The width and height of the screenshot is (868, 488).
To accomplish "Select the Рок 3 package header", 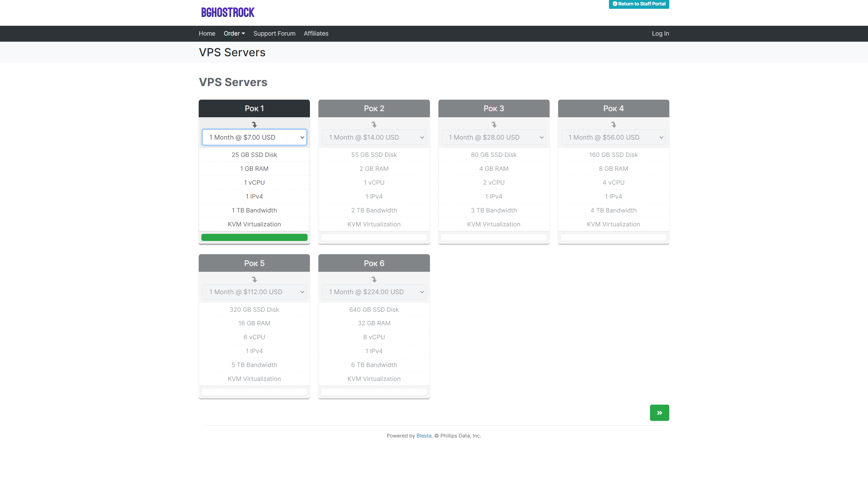I will click(494, 108).
